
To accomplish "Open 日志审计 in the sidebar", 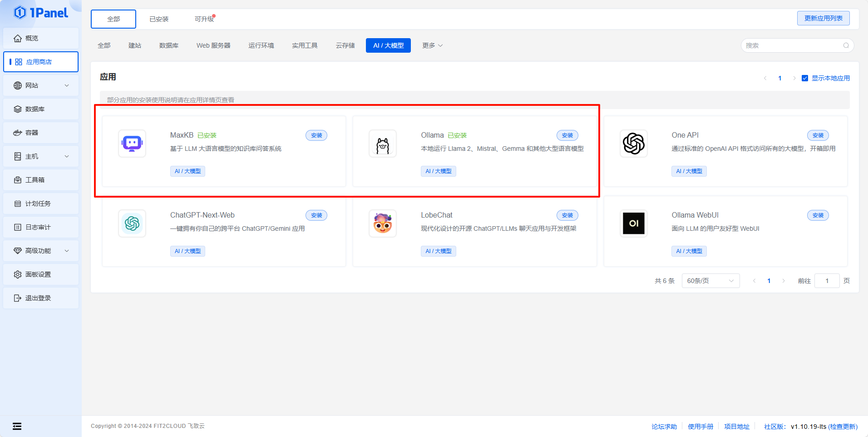I will pos(41,227).
